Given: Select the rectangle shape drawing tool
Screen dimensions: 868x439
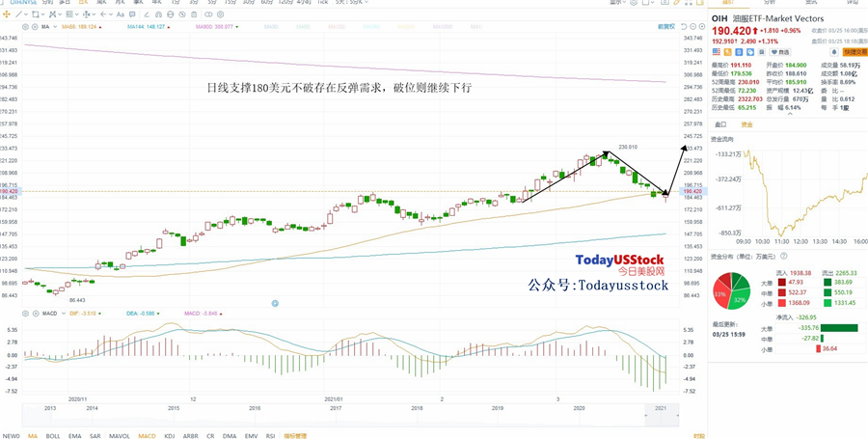Looking at the screenshot, I should point(36,14).
